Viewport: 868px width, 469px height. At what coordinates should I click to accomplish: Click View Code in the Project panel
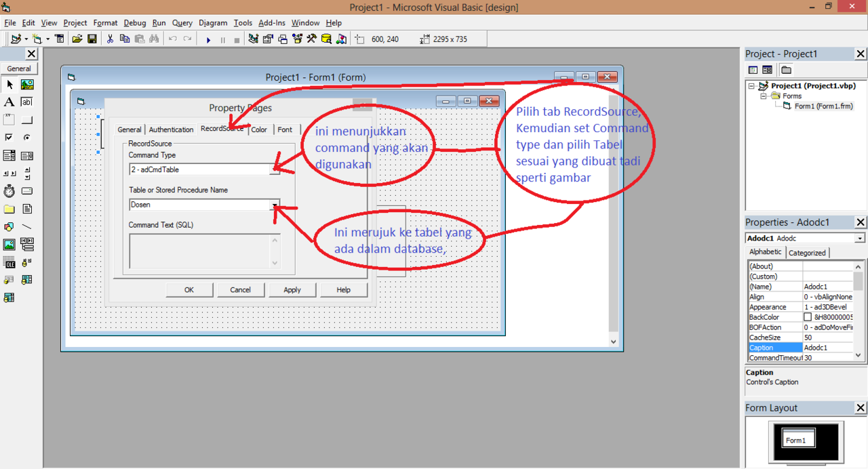(753, 70)
